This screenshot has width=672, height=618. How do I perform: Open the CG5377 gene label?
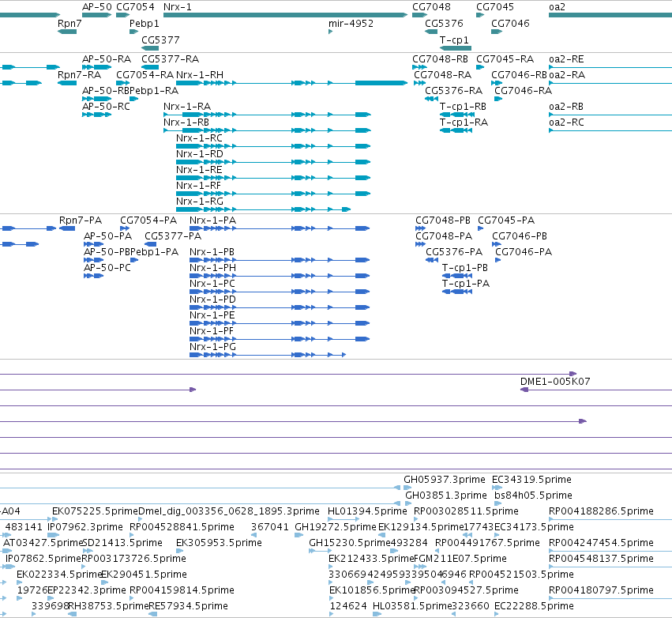[x=160, y=40]
